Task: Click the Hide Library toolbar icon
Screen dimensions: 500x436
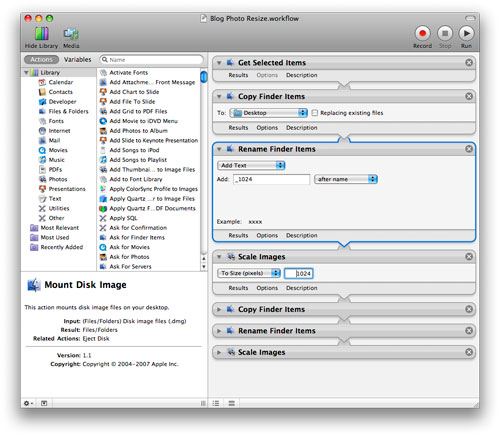Action: pyautogui.click(x=41, y=33)
